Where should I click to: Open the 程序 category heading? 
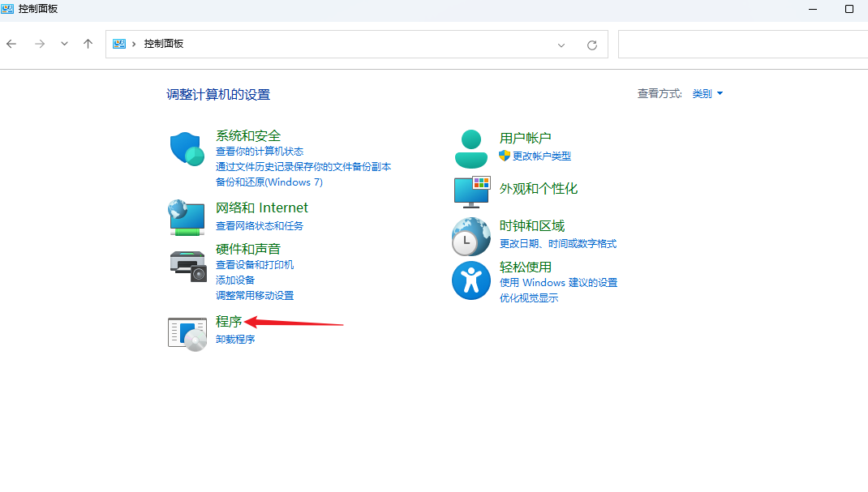click(229, 321)
